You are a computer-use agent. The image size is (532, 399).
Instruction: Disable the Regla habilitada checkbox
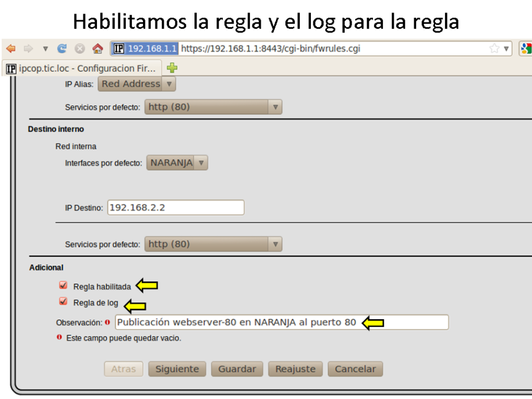point(63,285)
